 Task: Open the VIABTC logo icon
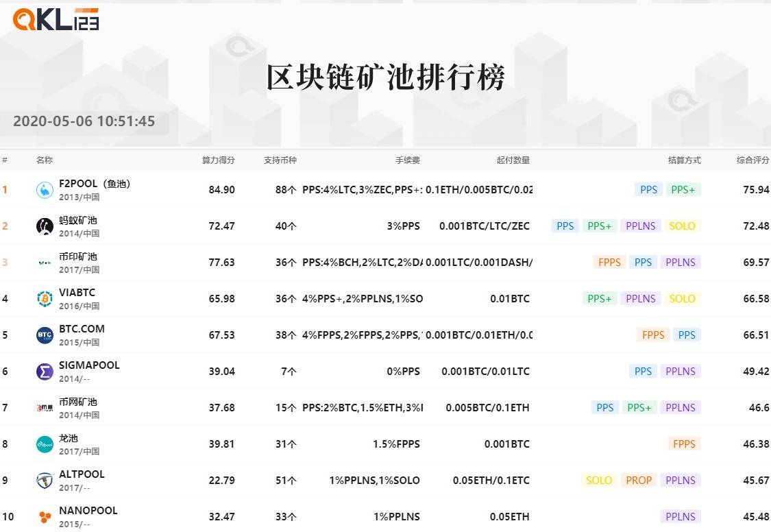click(x=45, y=298)
